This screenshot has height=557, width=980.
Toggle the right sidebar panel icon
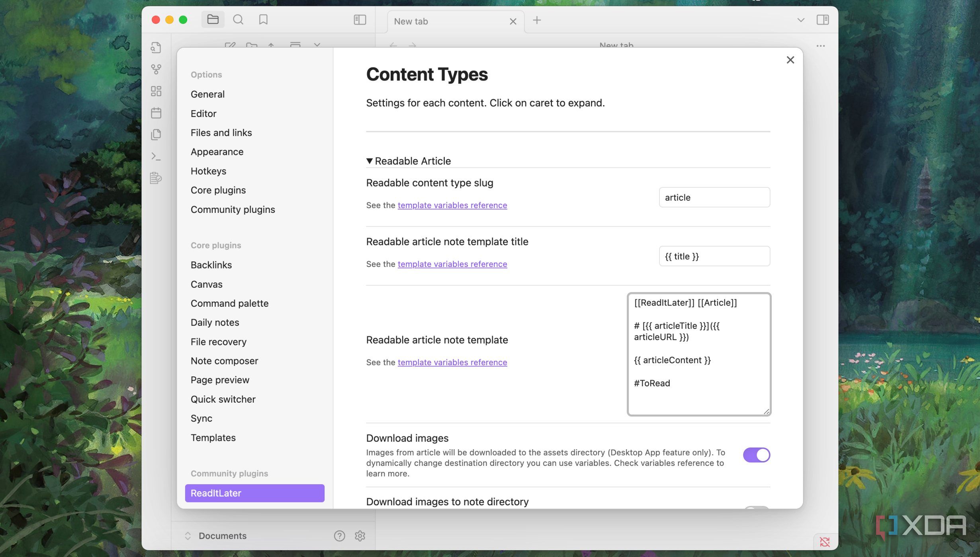click(x=823, y=19)
